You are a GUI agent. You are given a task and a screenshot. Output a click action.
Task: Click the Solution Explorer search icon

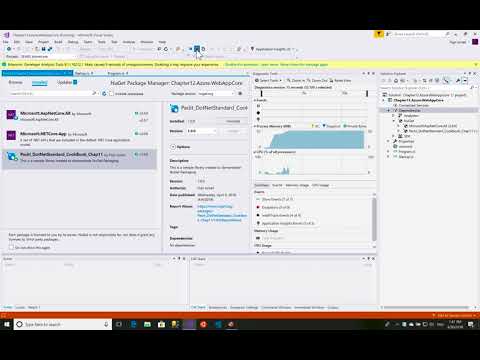click(472, 88)
